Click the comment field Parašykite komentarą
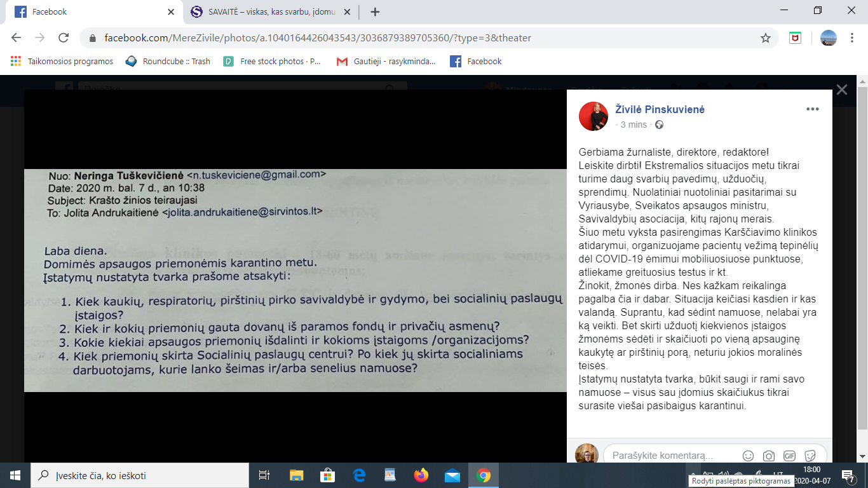 pos(667,456)
